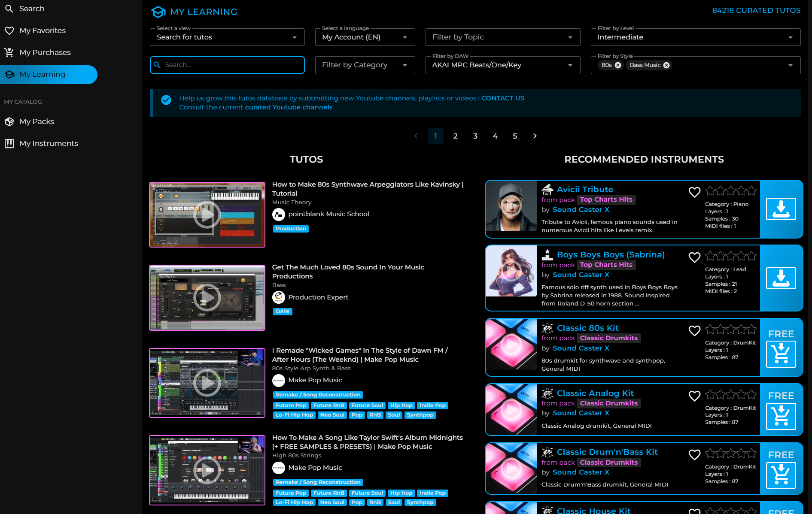
Task: Click Remake / Song Reconstruction tag on Midnights tutorial
Action: pos(318,482)
